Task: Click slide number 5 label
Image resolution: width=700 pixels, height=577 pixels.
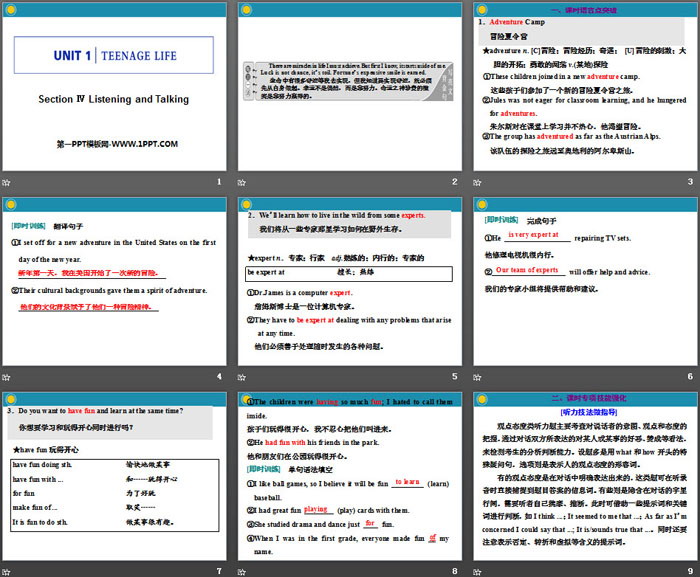Action: (454, 376)
